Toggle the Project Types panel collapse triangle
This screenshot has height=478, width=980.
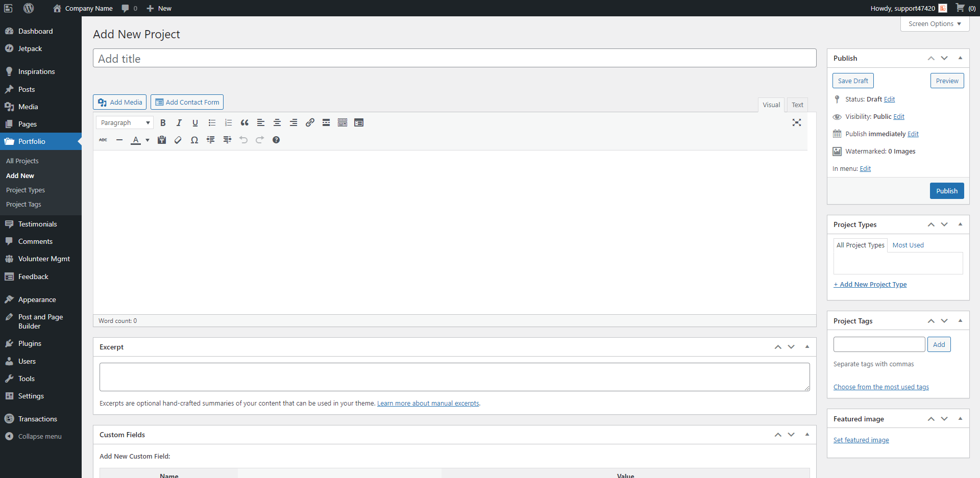click(960, 224)
